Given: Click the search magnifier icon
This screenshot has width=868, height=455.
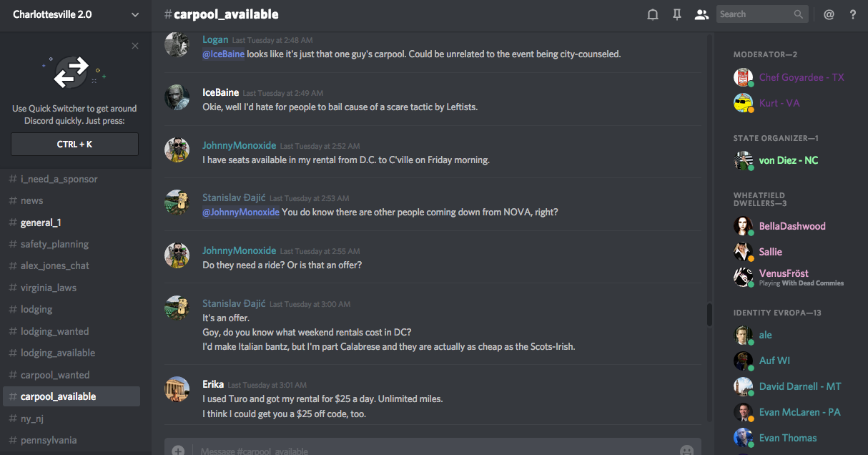Looking at the screenshot, I should point(799,14).
